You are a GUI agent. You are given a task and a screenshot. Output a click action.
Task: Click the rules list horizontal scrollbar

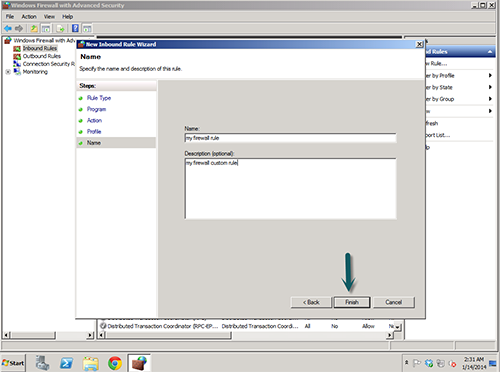245,335
